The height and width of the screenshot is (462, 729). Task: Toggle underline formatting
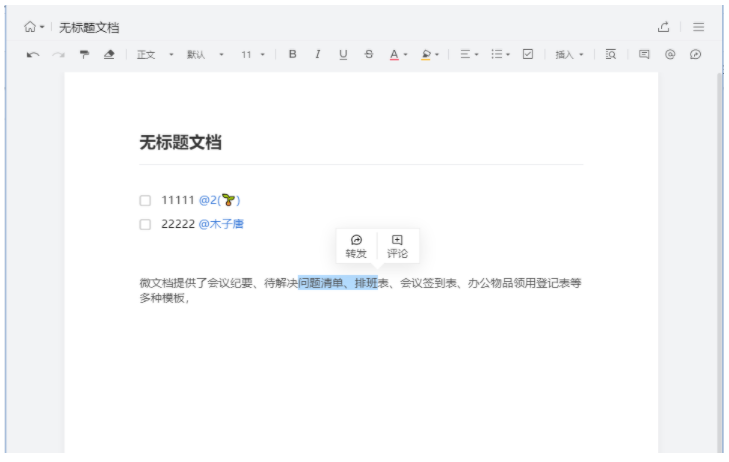click(x=343, y=54)
